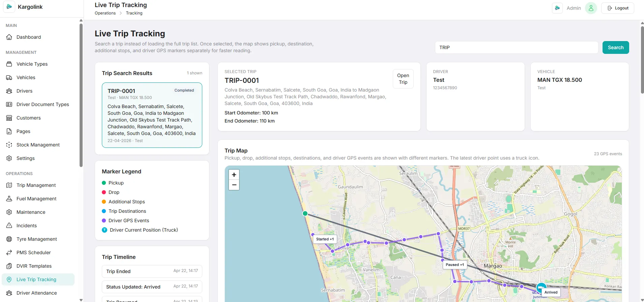Viewport: 644px width, 302px height.
Task: Click the sidebar scrollbar
Action: 81,95
